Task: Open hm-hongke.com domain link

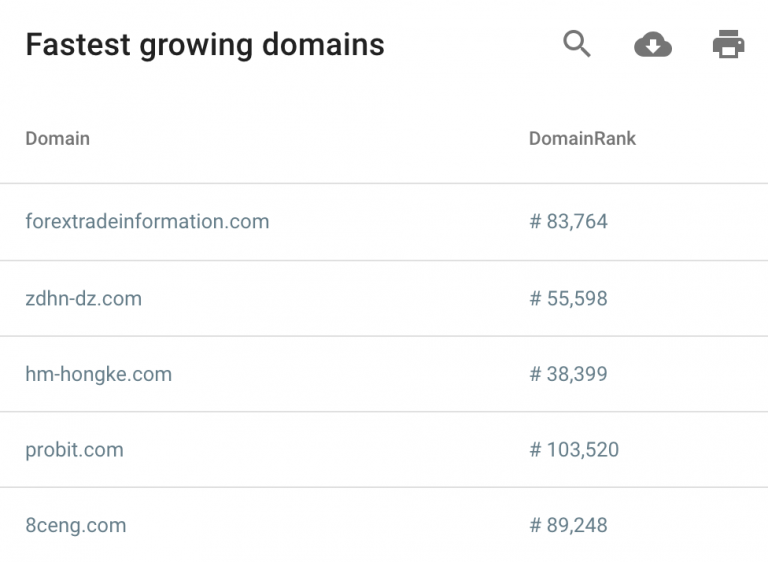Action: [99, 374]
